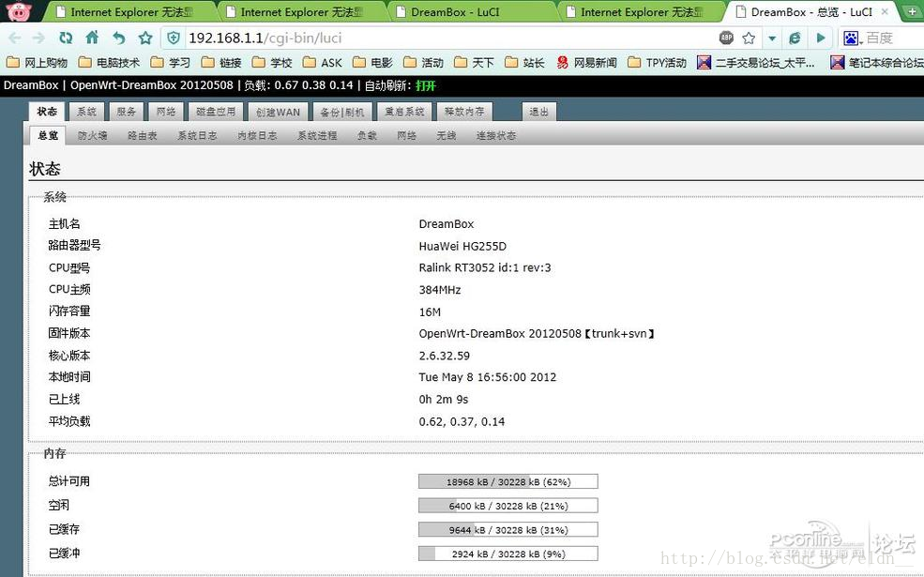This screenshot has width=924, height=577.
Task: Log out with the 退出 button
Action: (538, 112)
